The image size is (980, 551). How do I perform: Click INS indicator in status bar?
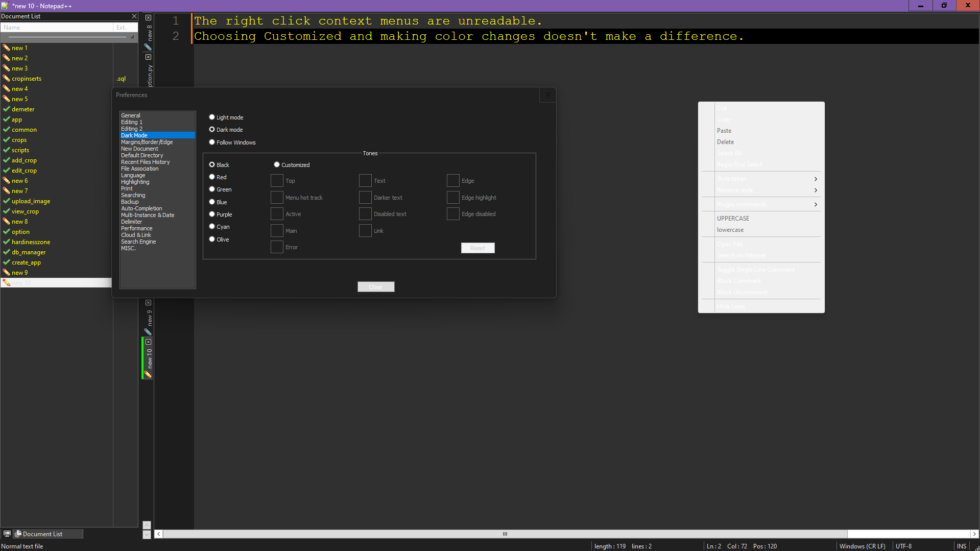[962, 546]
